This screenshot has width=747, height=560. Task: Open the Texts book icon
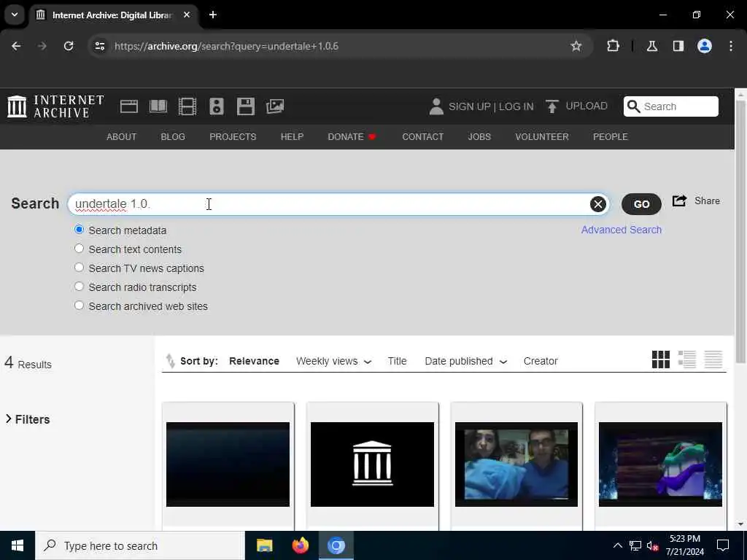pyautogui.click(x=158, y=106)
